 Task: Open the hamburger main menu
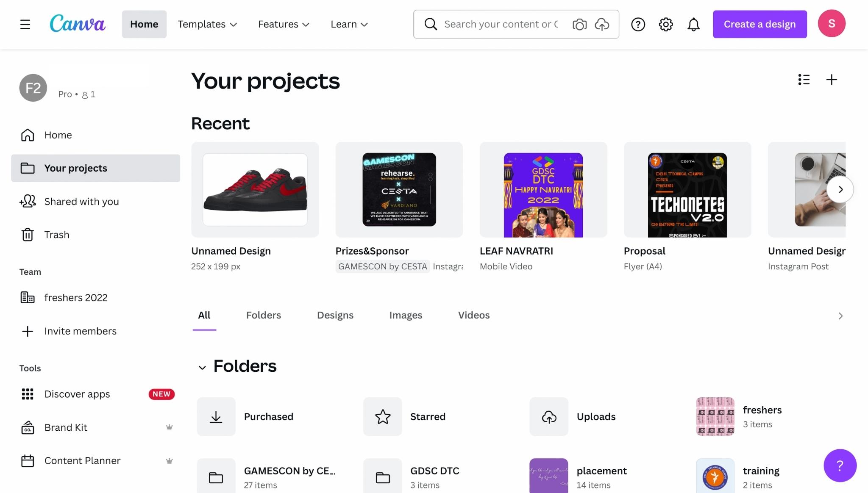point(25,24)
